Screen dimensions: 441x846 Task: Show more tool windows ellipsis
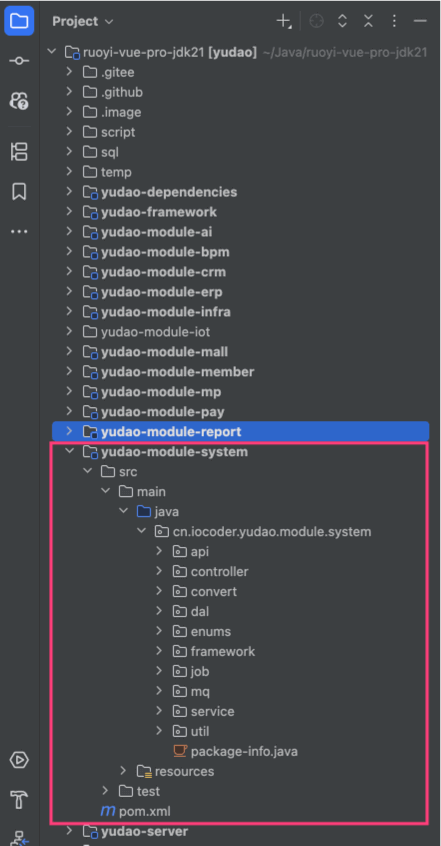click(x=19, y=231)
